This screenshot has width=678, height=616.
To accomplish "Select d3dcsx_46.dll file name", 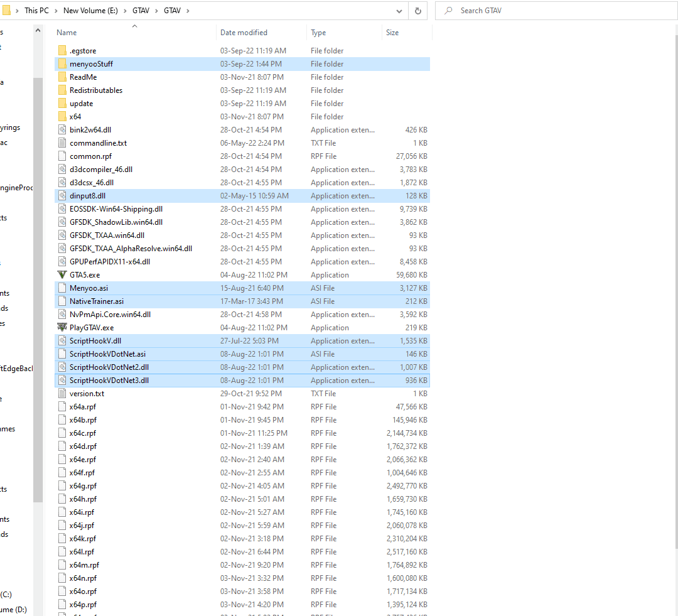I will (x=92, y=183).
